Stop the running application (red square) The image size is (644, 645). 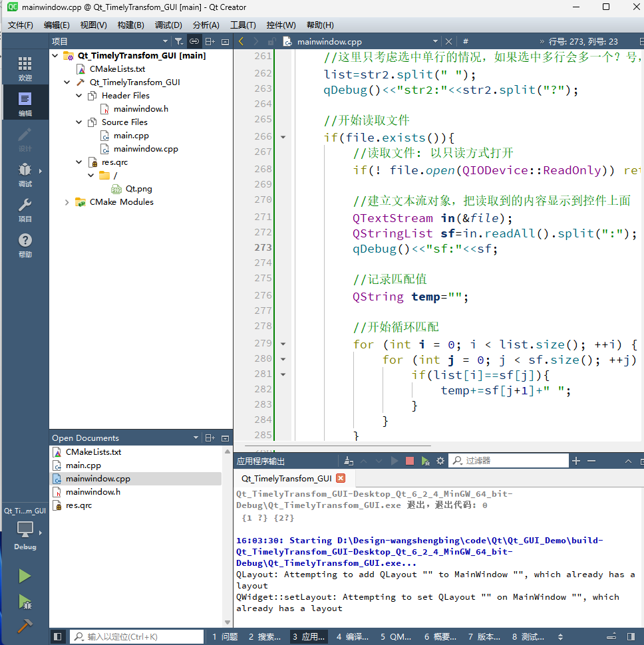tap(409, 461)
